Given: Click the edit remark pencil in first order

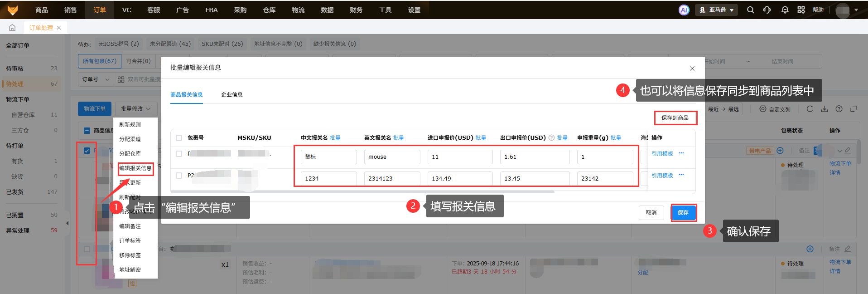Looking at the screenshot, I should [848, 151].
